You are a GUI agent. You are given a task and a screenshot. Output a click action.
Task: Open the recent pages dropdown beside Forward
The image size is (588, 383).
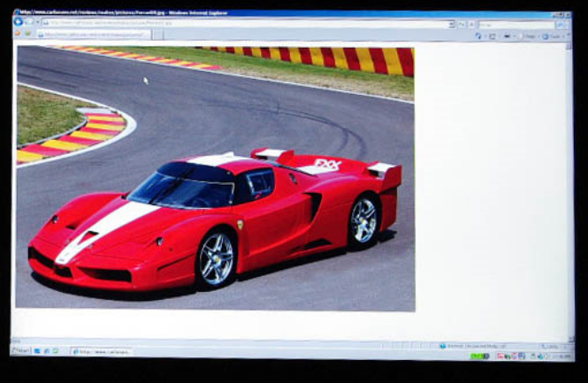click(37, 22)
